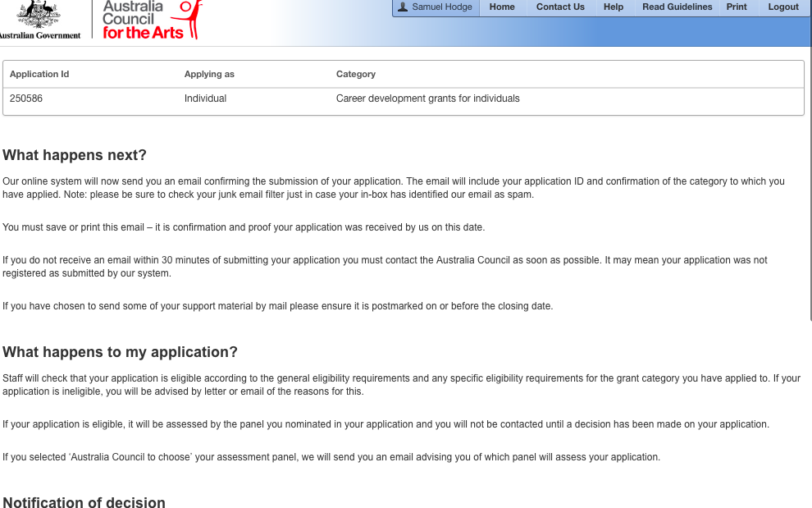Viewport: 812px width, 508px height.
Task: Click the vertical scrollbar on the right edge
Action: (810, 161)
